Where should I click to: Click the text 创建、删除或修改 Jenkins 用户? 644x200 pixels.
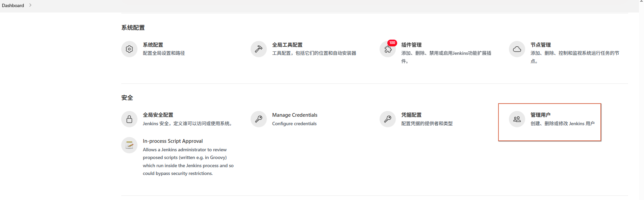[563, 124]
